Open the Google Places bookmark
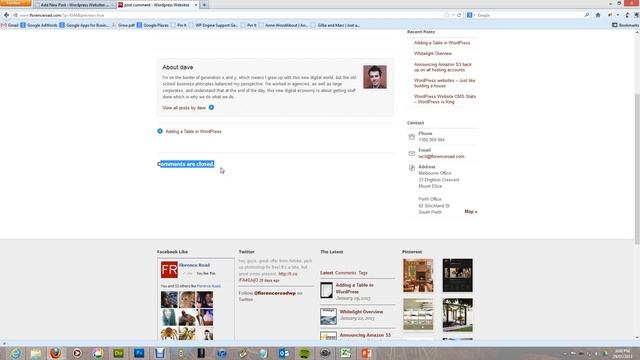 coord(153,25)
